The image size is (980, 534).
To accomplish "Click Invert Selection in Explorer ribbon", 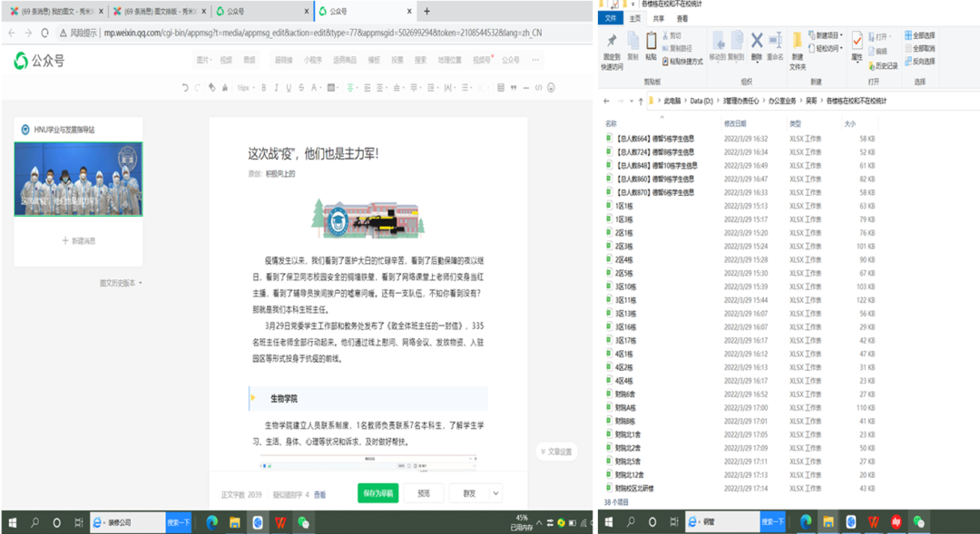I will [920, 62].
